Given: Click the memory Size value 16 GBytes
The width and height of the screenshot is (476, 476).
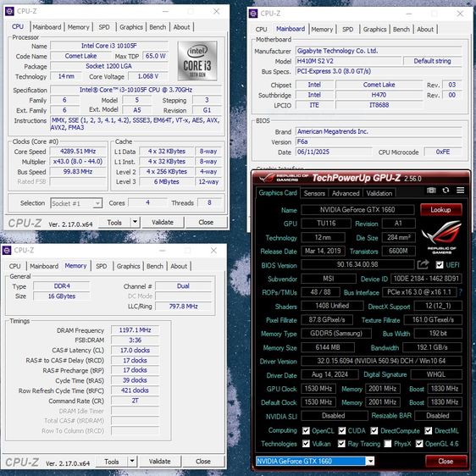Looking at the screenshot, I should (x=62, y=296).
